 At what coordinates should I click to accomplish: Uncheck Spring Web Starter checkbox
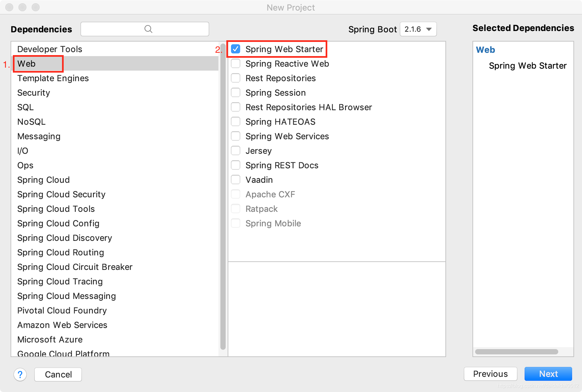pyautogui.click(x=236, y=49)
